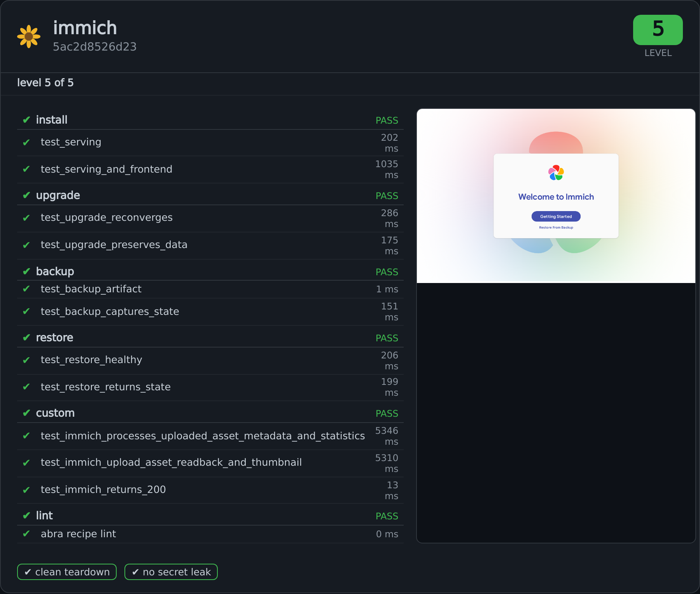Click the abra recipe lint row label
700x594 pixels.
(x=78, y=534)
